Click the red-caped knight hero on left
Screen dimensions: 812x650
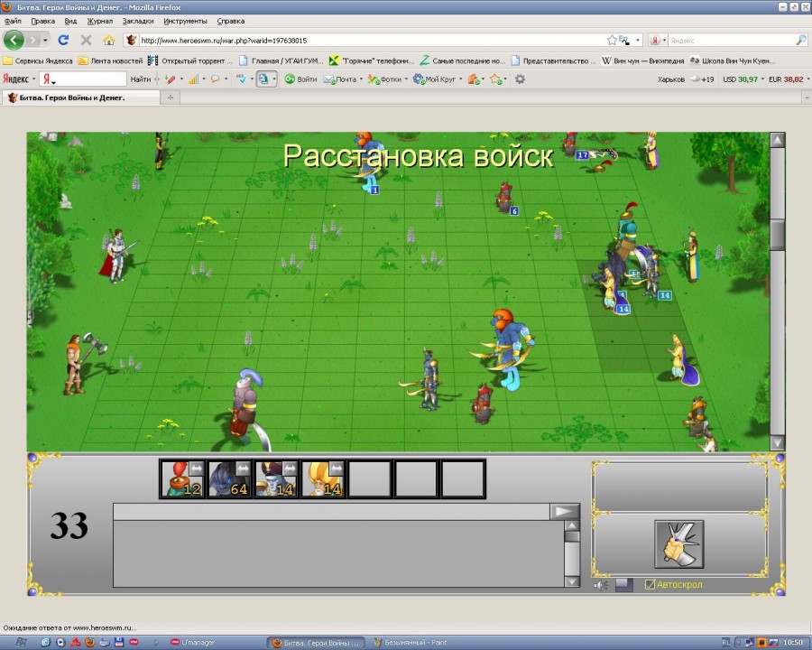(x=117, y=256)
